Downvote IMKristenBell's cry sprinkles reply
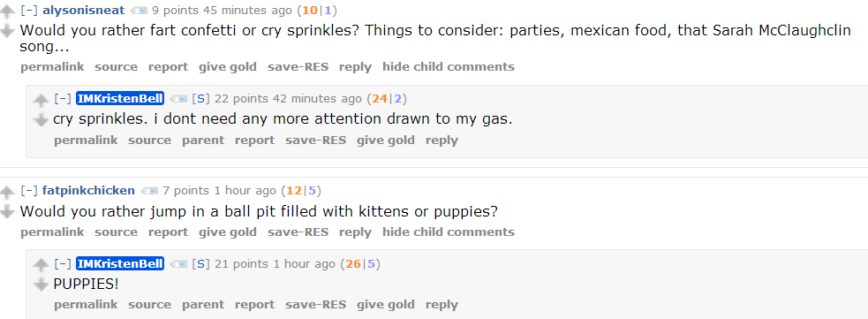Image resolution: width=868 pixels, height=319 pixels. click(41, 119)
